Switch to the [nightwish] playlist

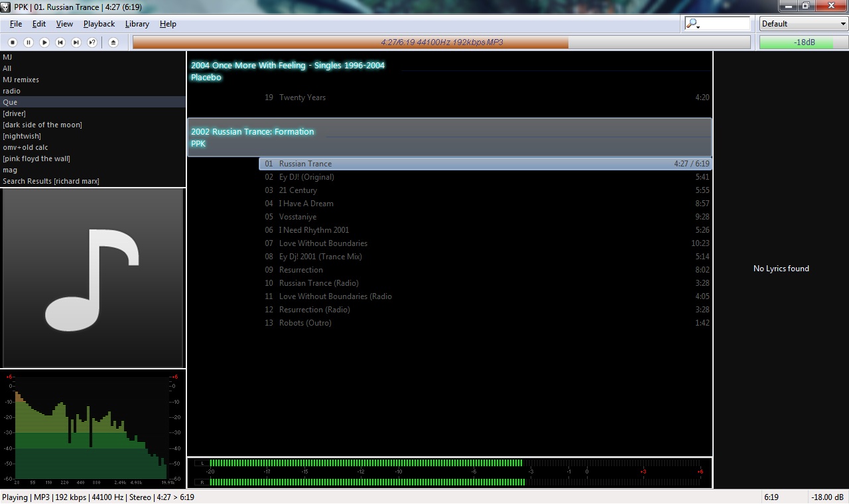pos(26,135)
